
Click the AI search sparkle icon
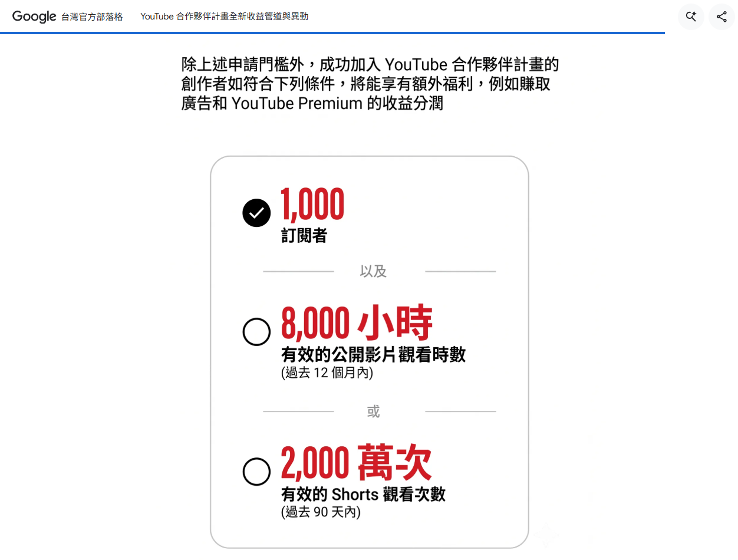pyautogui.click(x=691, y=17)
